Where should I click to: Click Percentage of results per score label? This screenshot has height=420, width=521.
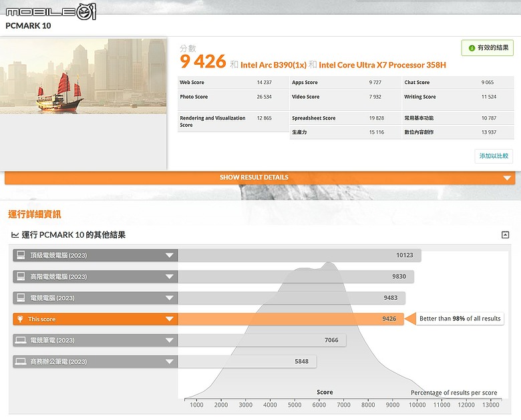tap(454, 393)
